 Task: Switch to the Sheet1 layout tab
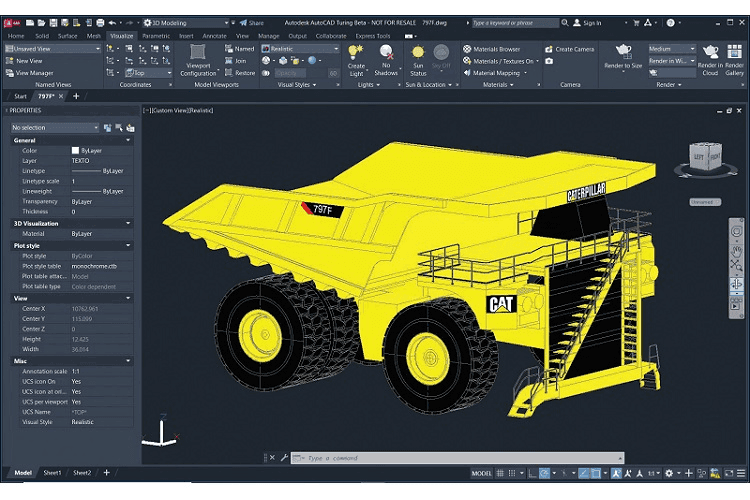[52, 473]
